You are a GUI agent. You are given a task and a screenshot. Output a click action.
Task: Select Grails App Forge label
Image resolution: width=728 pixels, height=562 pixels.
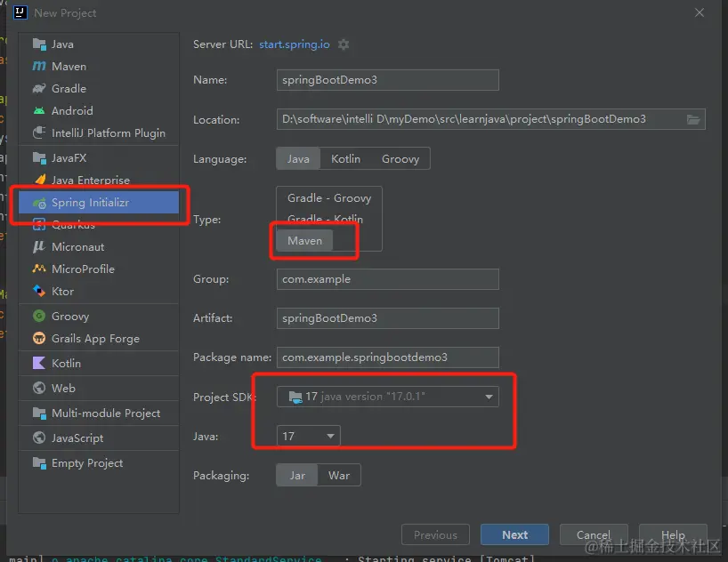click(x=95, y=339)
